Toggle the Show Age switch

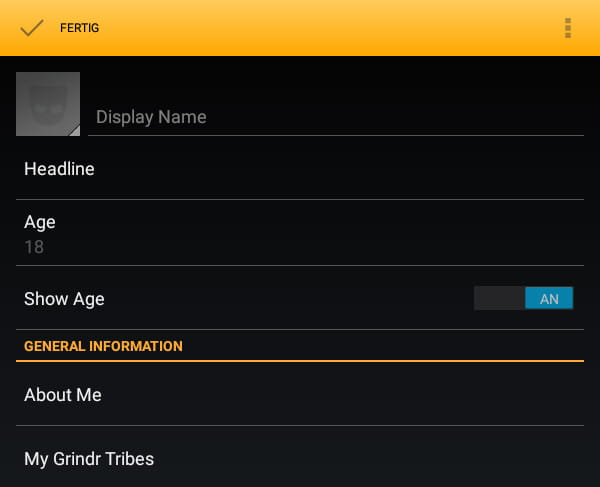[523, 298]
